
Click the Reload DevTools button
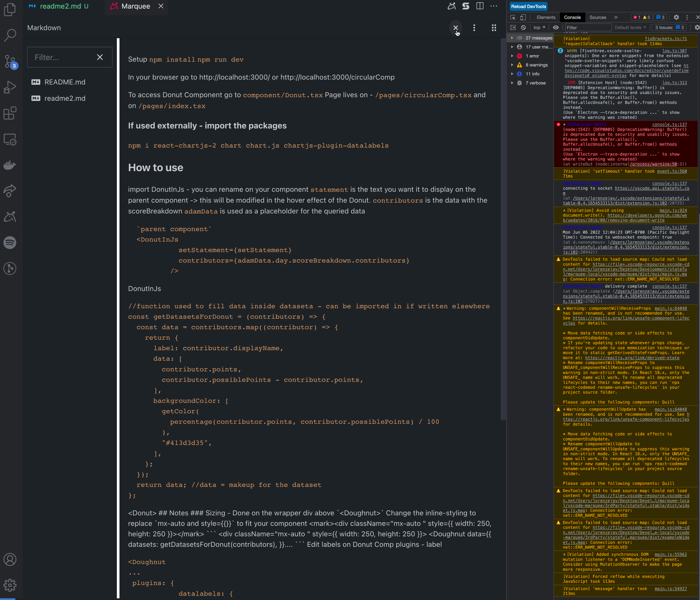[528, 6]
